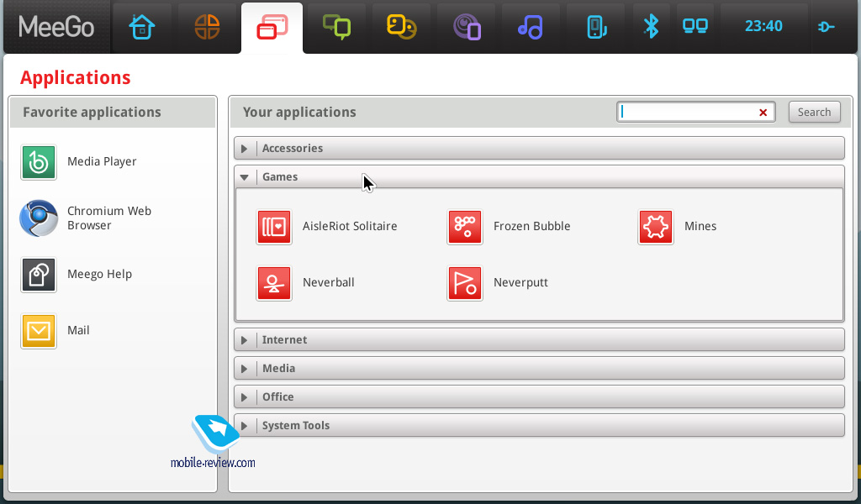Screen dimensions: 861x504
Task: Open Meego Help icon
Action: (x=39, y=274)
